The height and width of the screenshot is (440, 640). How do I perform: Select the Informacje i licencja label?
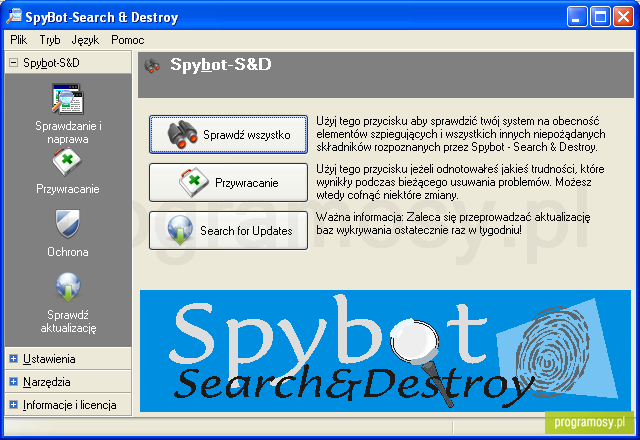pos(70,405)
